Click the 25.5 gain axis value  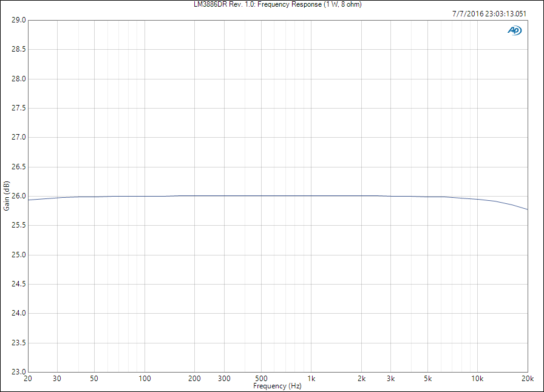19,225
